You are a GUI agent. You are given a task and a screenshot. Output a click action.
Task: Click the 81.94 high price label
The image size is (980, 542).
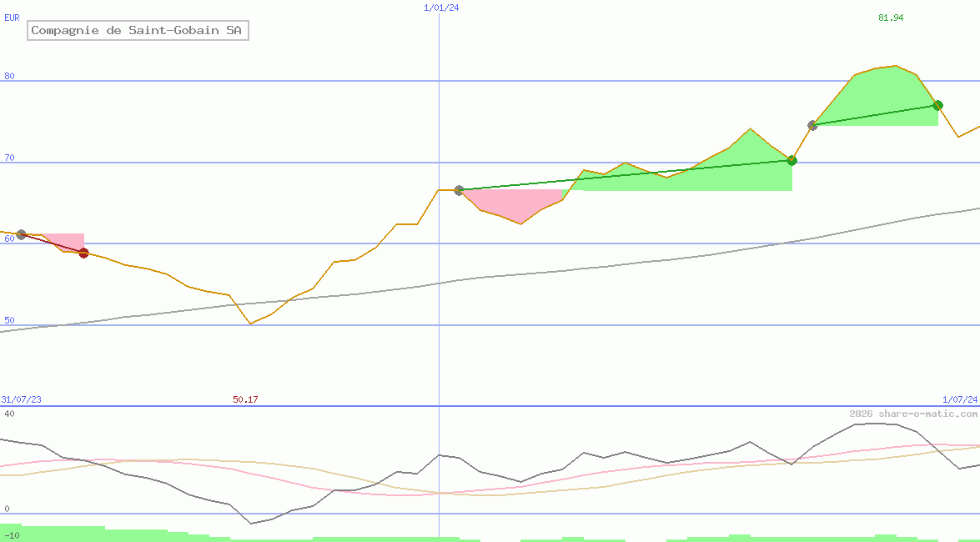tap(891, 18)
